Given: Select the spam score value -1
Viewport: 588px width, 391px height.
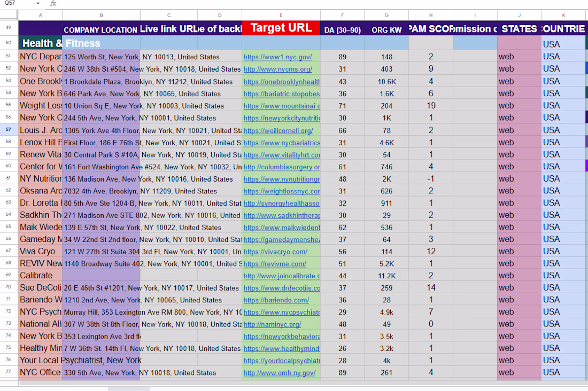Looking at the screenshot, I should [431, 179].
